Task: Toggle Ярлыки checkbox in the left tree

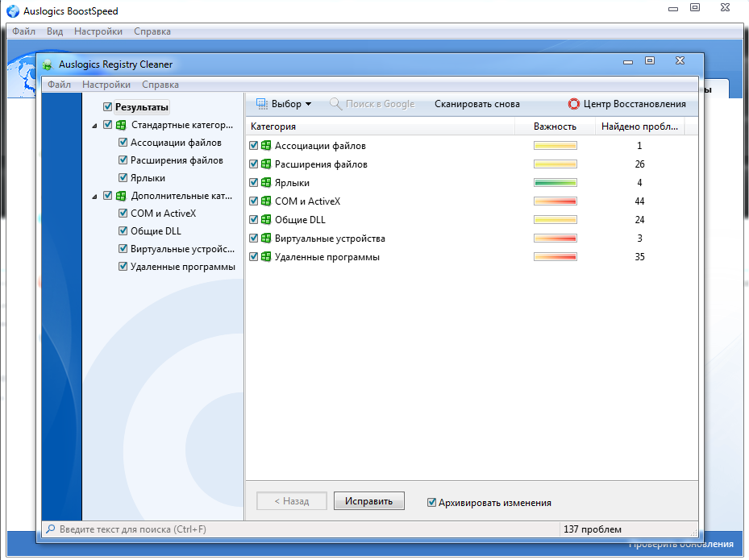Action: pos(123,177)
